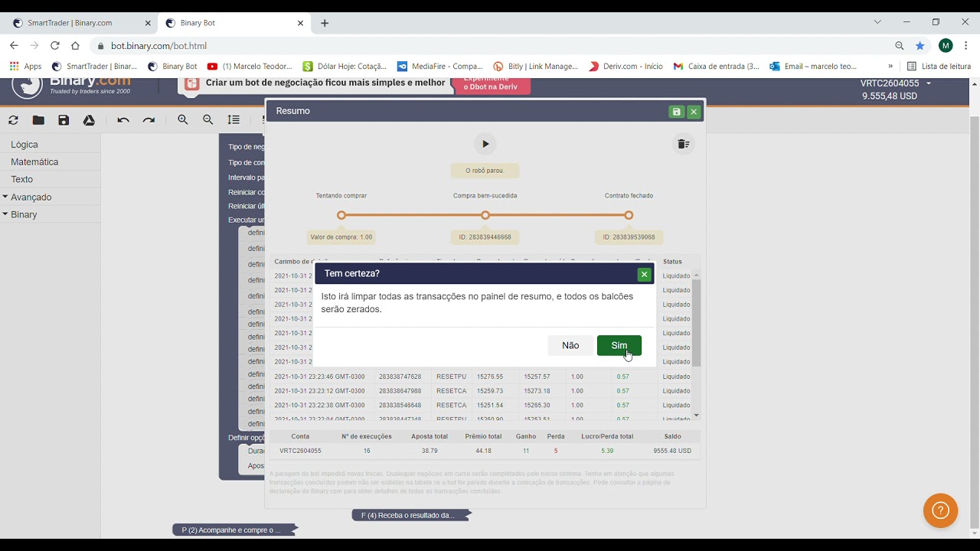The height and width of the screenshot is (551, 980).
Task: Click the Compra bem-sucedida progress marker
Action: point(485,215)
